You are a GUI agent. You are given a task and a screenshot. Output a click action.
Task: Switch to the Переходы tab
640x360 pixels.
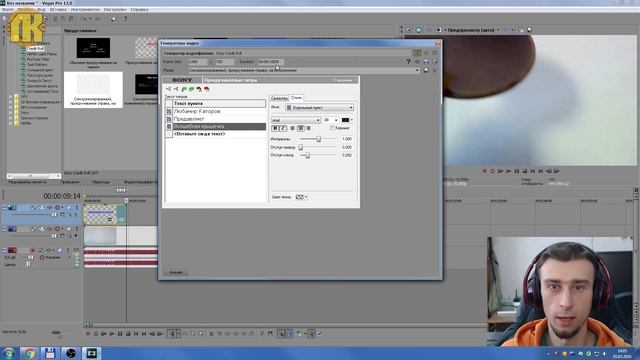(101, 182)
